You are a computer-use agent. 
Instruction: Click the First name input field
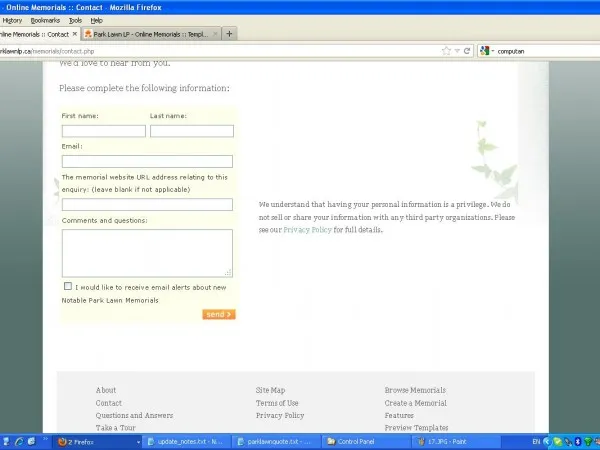click(x=103, y=131)
